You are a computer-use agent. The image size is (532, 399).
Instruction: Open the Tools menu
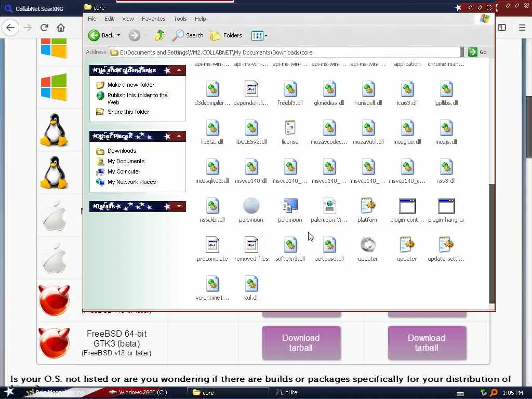pyautogui.click(x=180, y=19)
